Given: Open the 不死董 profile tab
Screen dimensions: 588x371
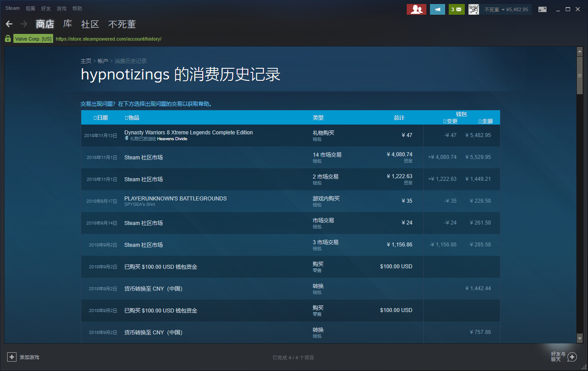Looking at the screenshot, I should click(122, 24).
